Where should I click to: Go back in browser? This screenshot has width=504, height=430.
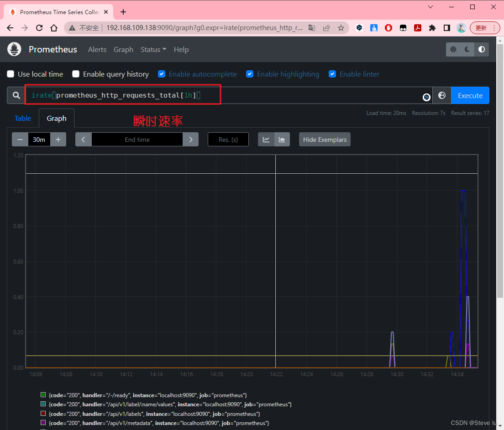[x=10, y=28]
